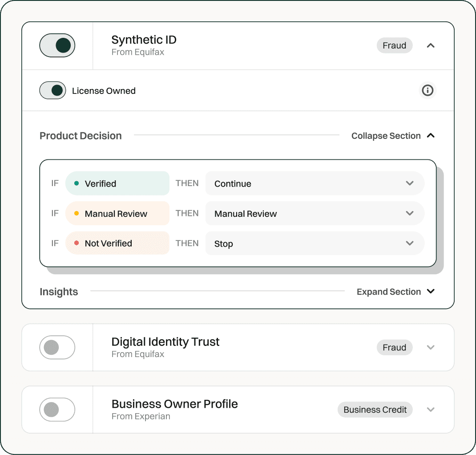The height and width of the screenshot is (455, 476).
Task: Click the Fraud tag on Digital Identity Trust
Action: pyautogui.click(x=394, y=347)
